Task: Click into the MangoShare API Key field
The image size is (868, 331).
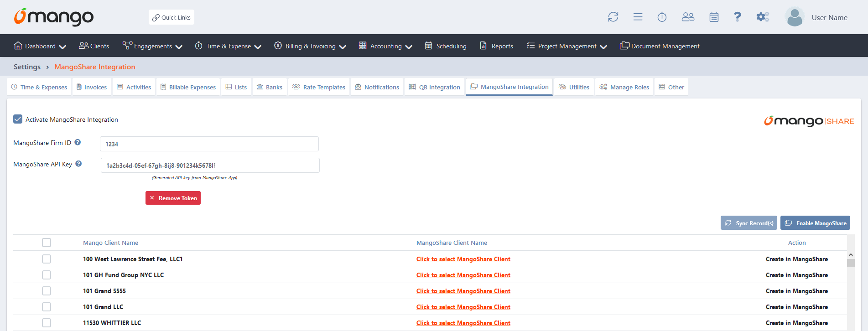Action: pyautogui.click(x=210, y=165)
